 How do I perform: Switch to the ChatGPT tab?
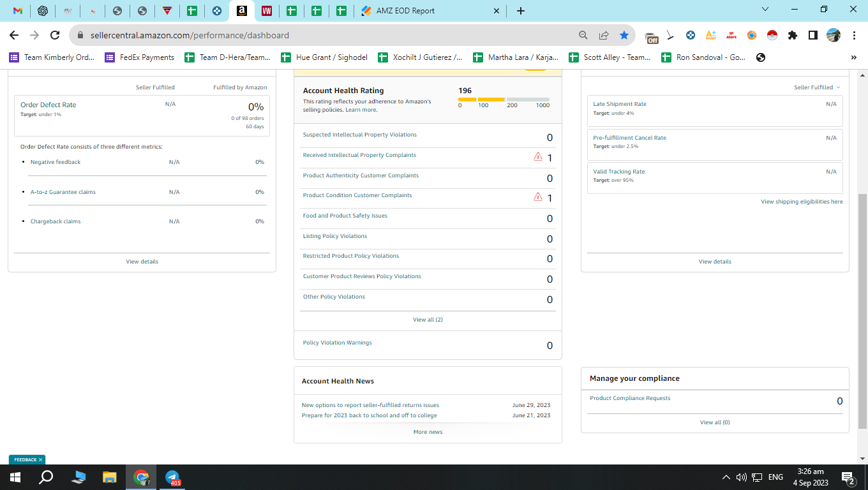pyautogui.click(x=43, y=11)
